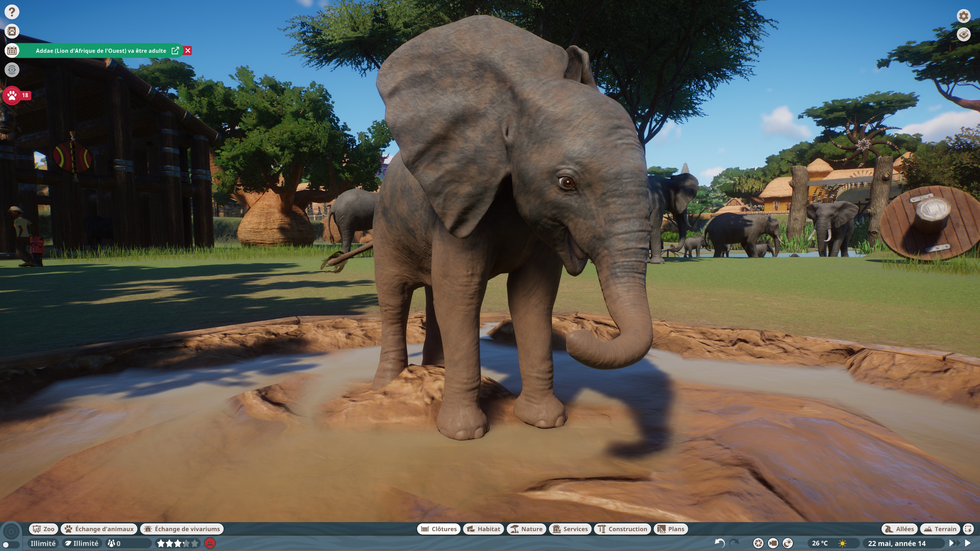
Task: Open the blueprint box icon below the settings gear
Action: click(964, 34)
